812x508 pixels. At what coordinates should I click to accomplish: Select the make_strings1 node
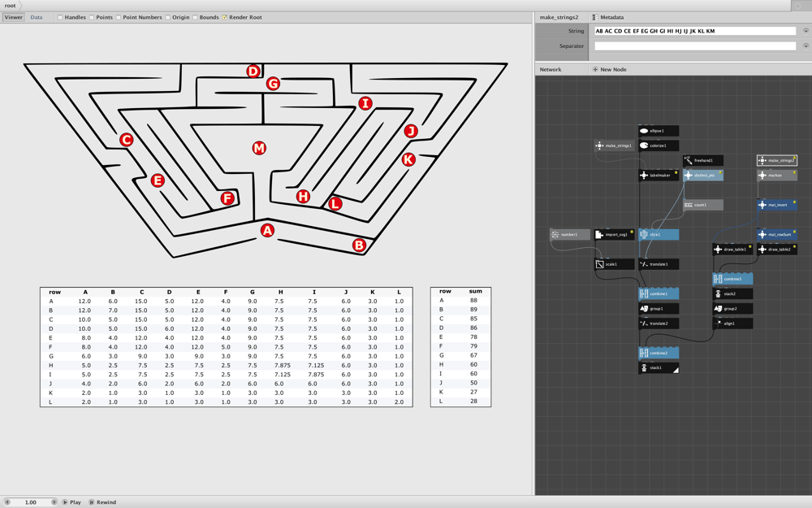[614, 145]
